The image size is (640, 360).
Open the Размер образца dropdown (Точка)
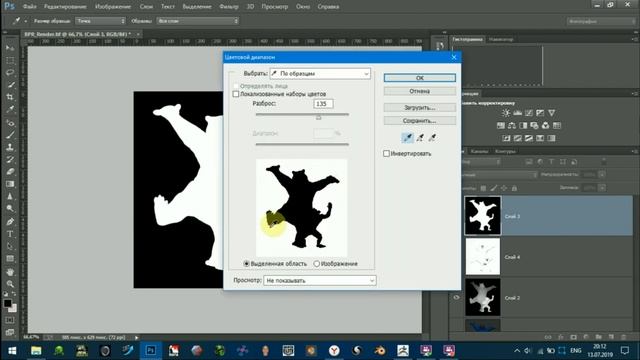point(100,21)
